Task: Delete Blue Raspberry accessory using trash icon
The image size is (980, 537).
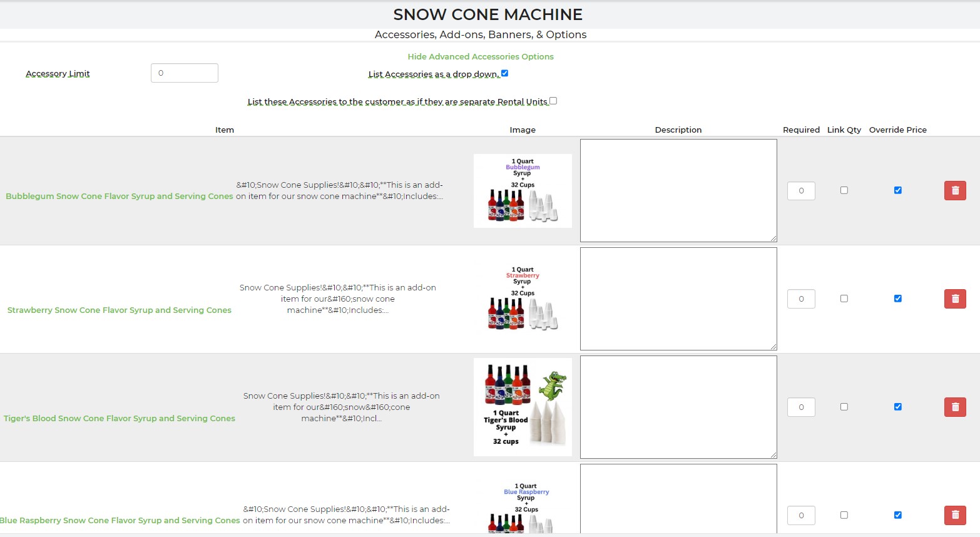Action: (x=955, y=515)
